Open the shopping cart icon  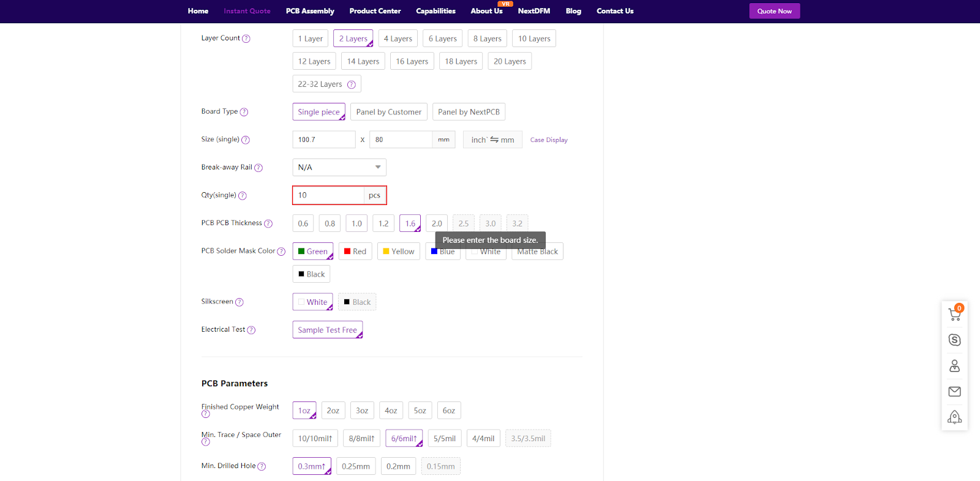coord(954,315)
